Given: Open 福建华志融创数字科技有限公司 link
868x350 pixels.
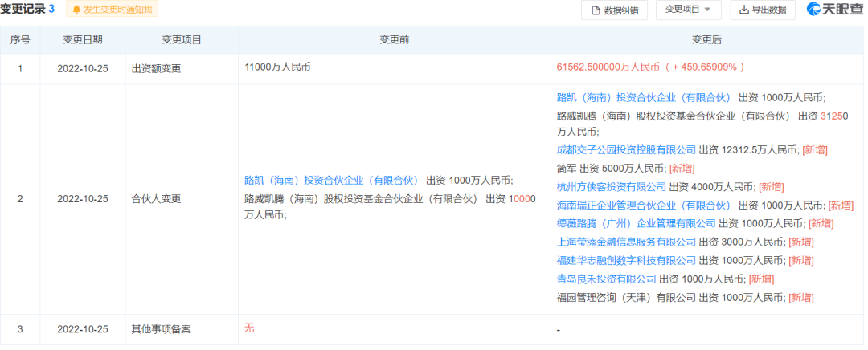Looking at the screenshot, I should (626, 260).
